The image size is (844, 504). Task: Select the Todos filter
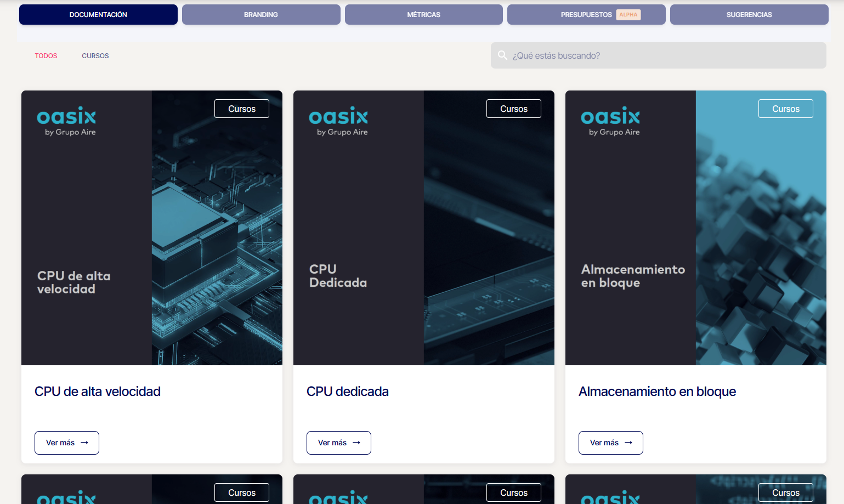(x=46, y=56)
